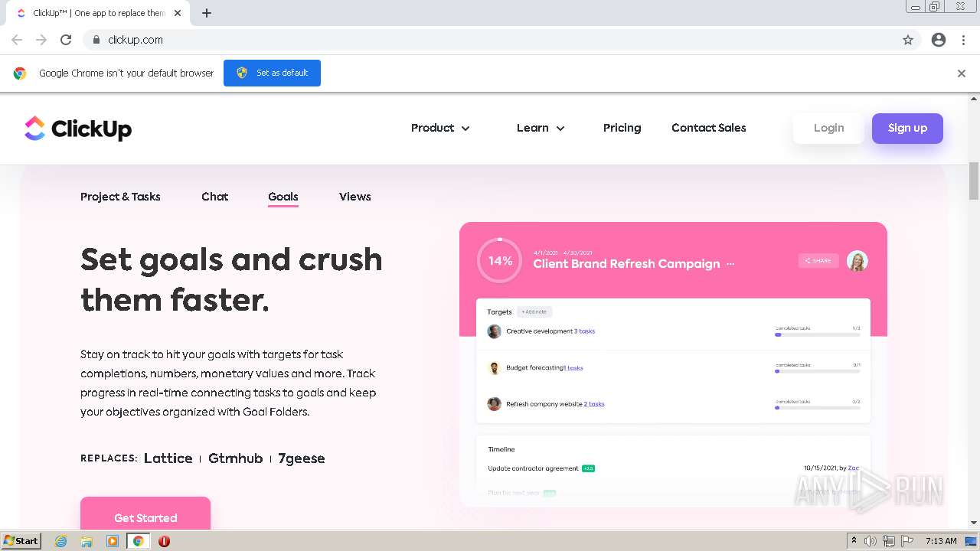Click the Share icon button on campaign card

point(818,261)
